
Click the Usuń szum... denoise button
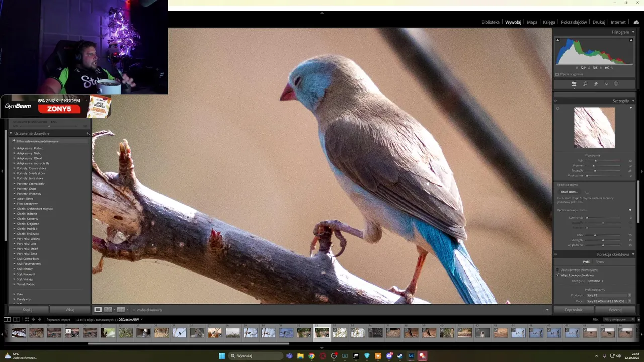pos(569,192)
